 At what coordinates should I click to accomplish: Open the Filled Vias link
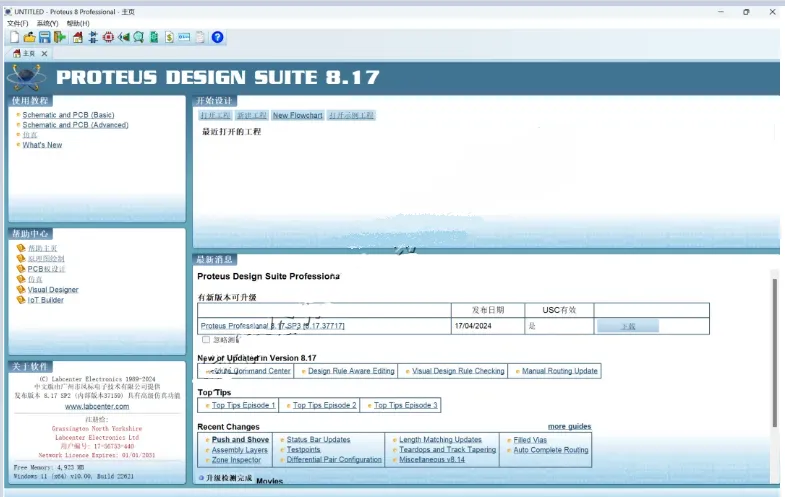(530, 440)
